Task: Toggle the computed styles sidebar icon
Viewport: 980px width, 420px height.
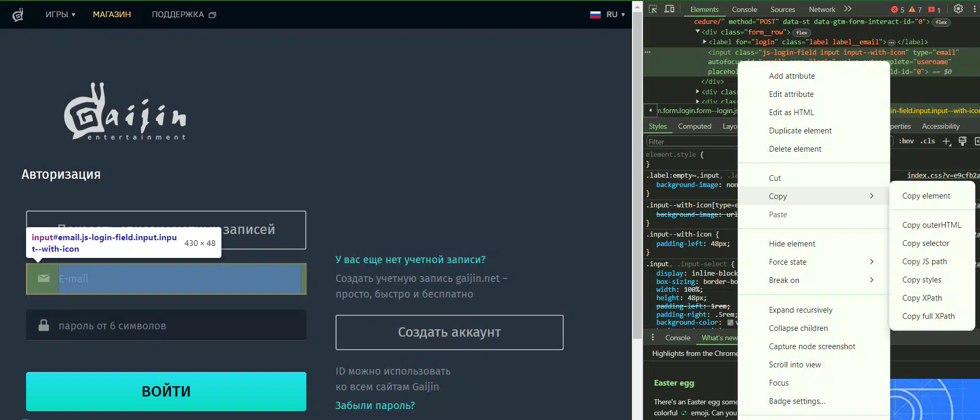Action: [977, 141]
